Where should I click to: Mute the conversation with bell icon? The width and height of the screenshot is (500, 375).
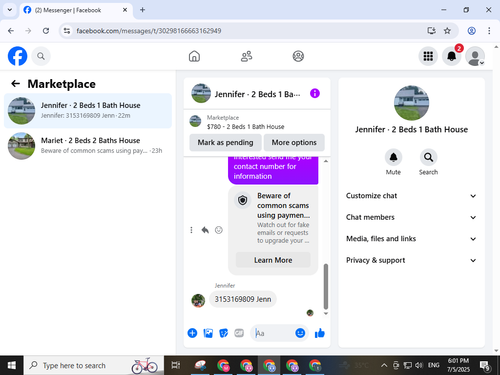coord(393,157)
